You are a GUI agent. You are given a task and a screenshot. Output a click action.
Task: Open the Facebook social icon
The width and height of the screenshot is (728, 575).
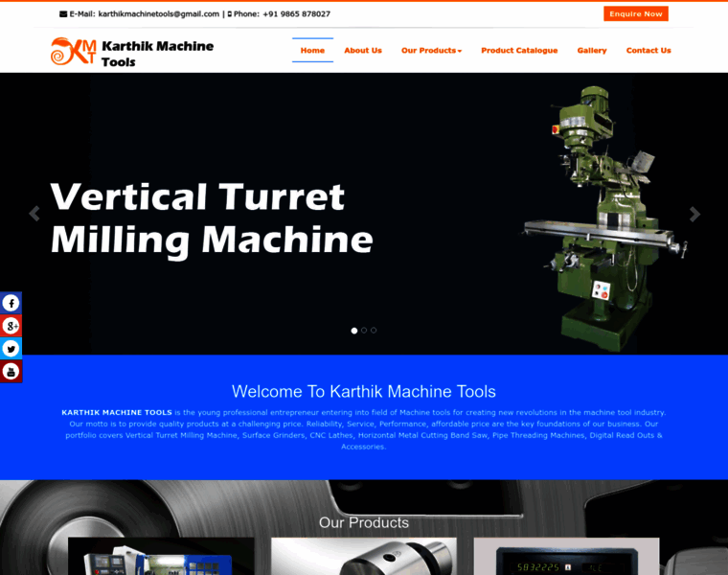(x=11, y=303)
